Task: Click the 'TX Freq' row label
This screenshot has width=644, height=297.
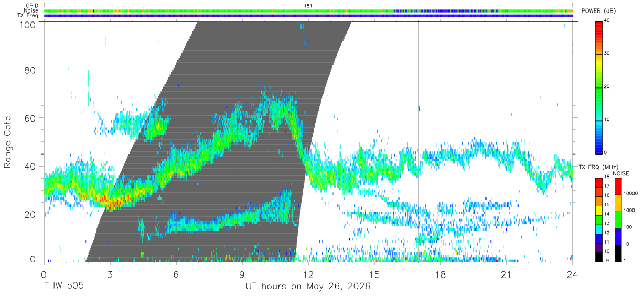Action: point(28,16)
